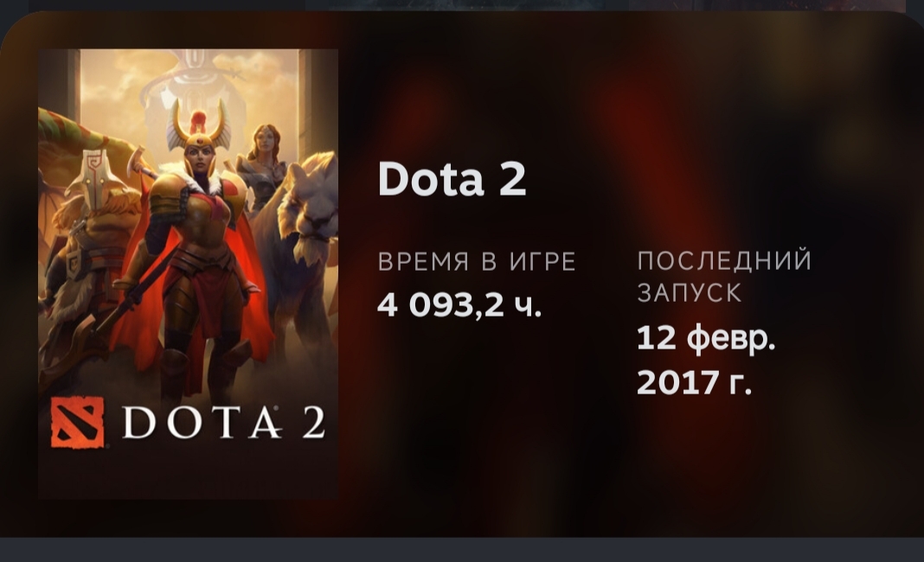Click the gray bar below the card
Image resolution: width=924 pixels, height=562 pixels.
click(x=462, y=550)
